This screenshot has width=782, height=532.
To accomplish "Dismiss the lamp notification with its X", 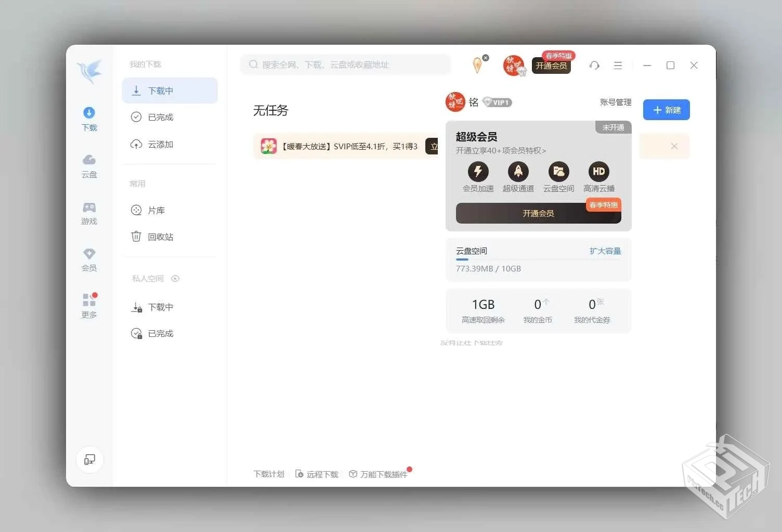I will [485, 57].
